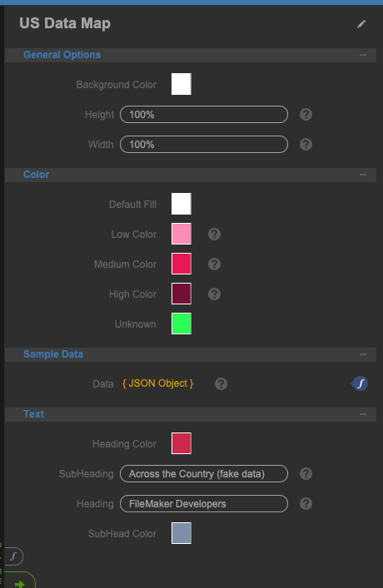The image size is (383, 588).
Task: Open the Heading Color swatch
Action: 182,443
